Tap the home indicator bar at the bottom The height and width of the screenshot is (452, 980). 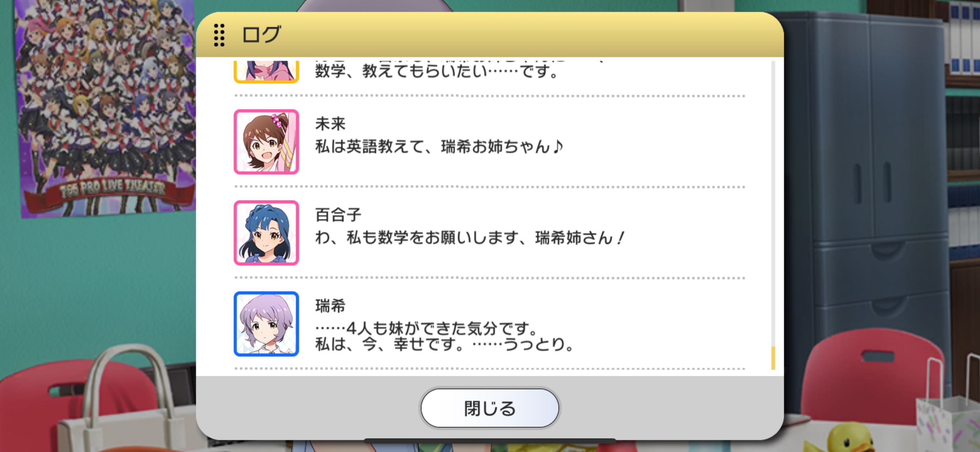(490, 440)
